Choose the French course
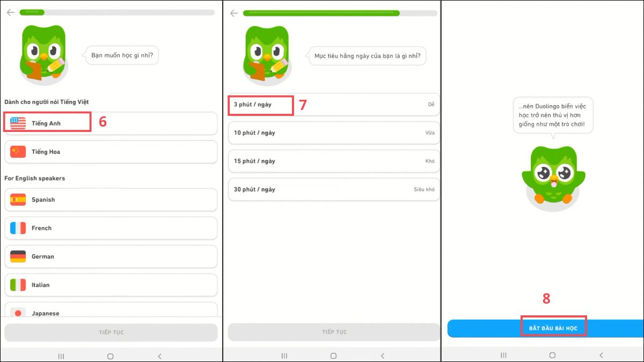The height and width of the screenshot is (362, 644). click(x=111, y=228)
